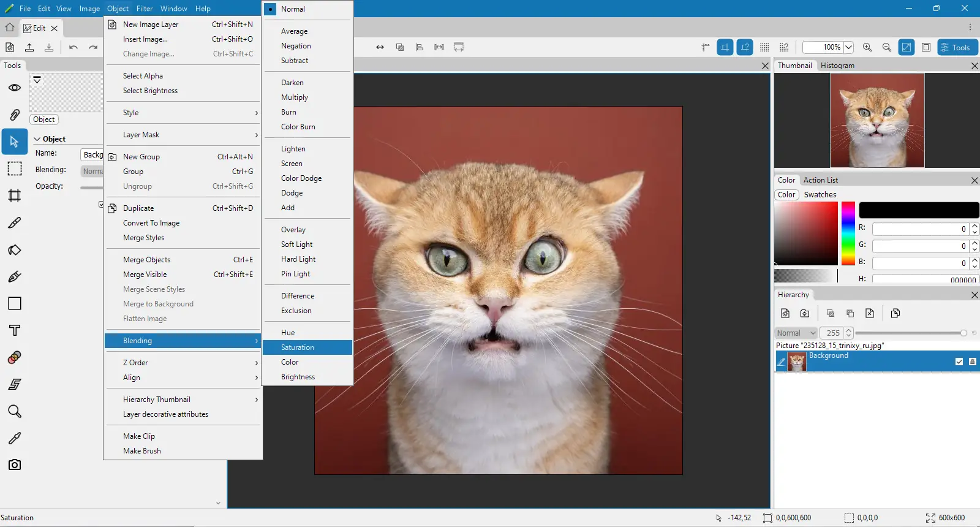Screen dimensions: 980x527
Task: Select the arrow layer tool
Action: pos(15,142)
